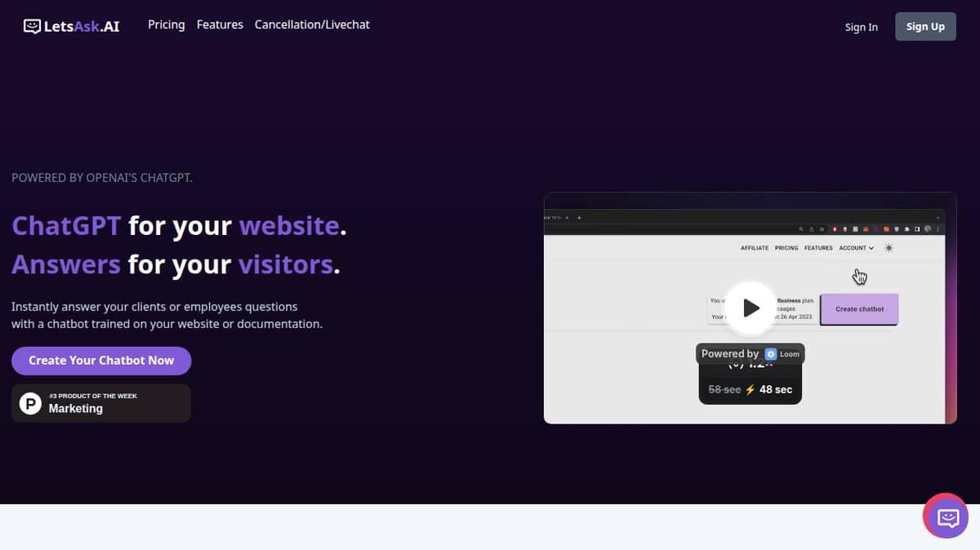Click FEATURES link in video preview

(x=818, y=248)
